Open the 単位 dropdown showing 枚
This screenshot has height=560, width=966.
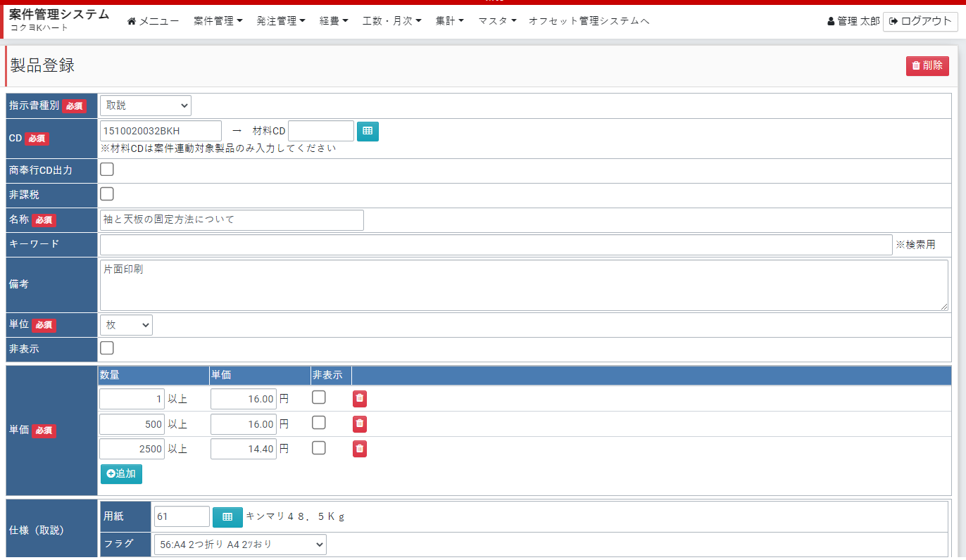point(126,325)
